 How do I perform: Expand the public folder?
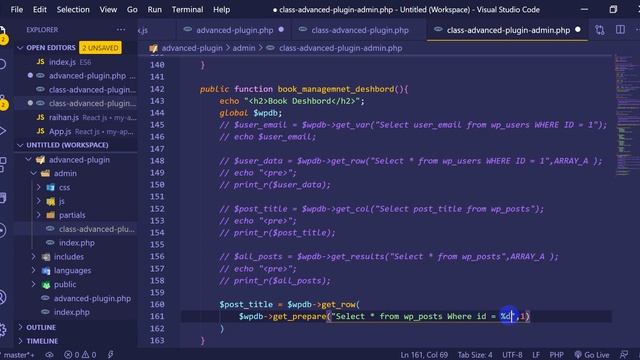click(x=33, y=284)
